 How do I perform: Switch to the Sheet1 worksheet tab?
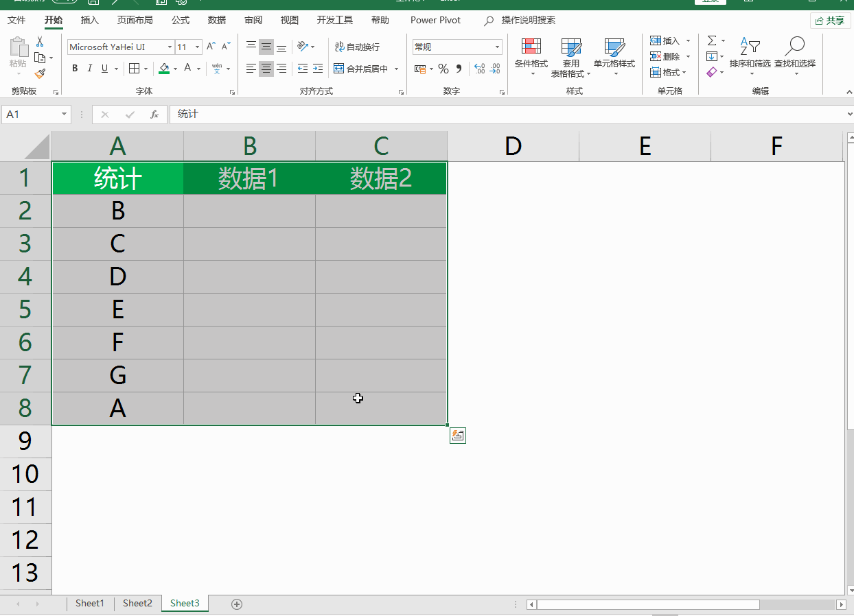89,604
